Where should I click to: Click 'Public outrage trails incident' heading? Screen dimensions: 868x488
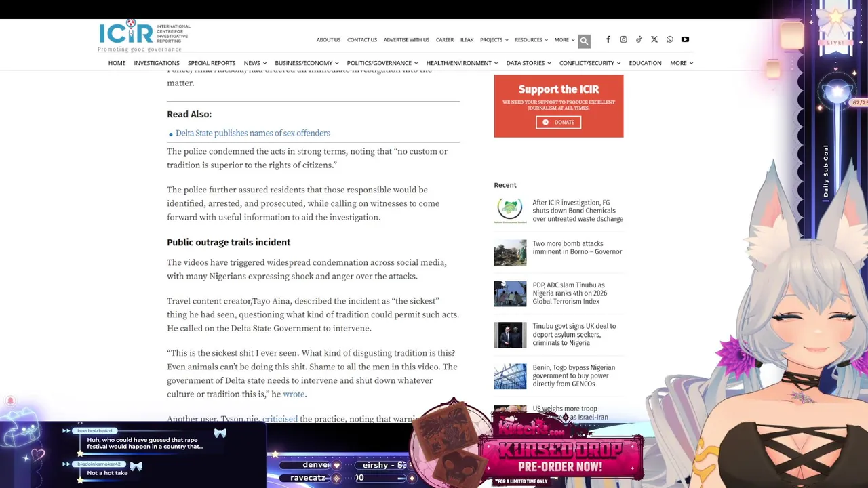[229, 242]
